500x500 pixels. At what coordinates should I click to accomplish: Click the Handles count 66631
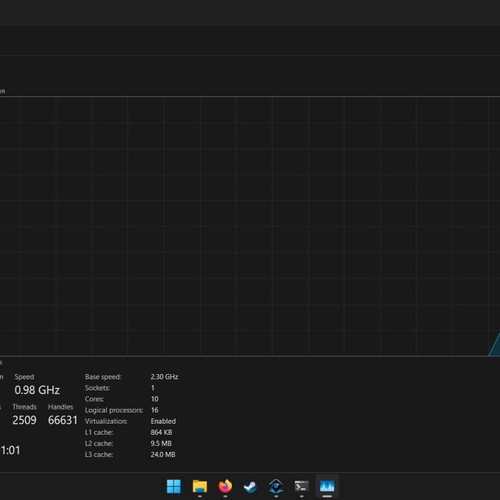click(63, 420)
